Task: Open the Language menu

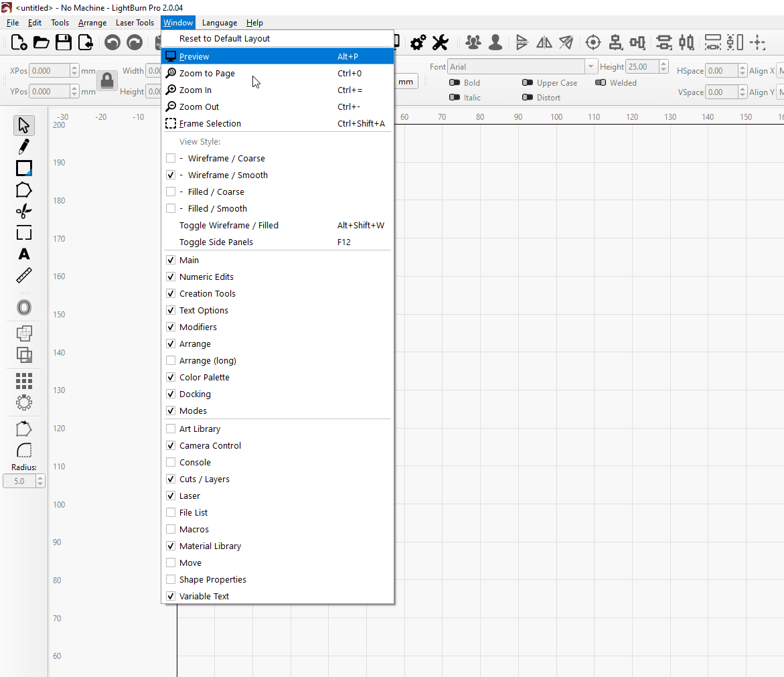Action: tap(219, 23)
